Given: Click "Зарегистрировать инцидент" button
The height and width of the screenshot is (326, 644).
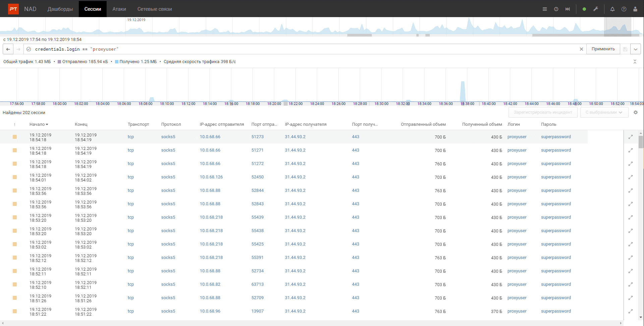Looking at the screenshot, I should click(x=543, y=112).
